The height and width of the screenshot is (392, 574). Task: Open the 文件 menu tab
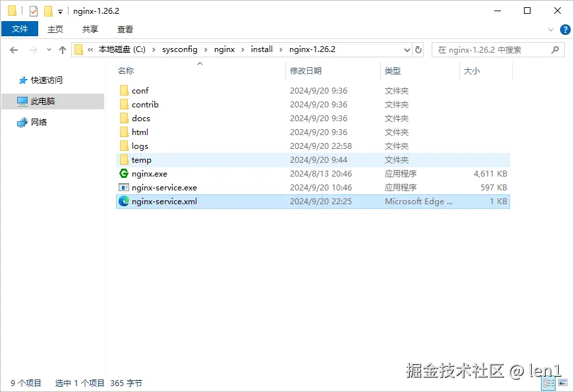coord(20,29)
